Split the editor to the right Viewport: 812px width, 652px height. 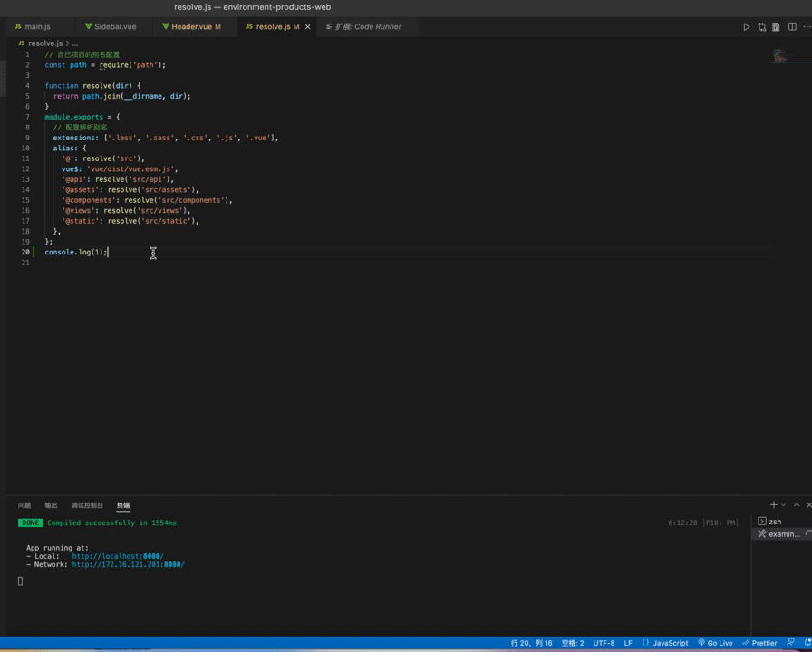pos(792,27)
